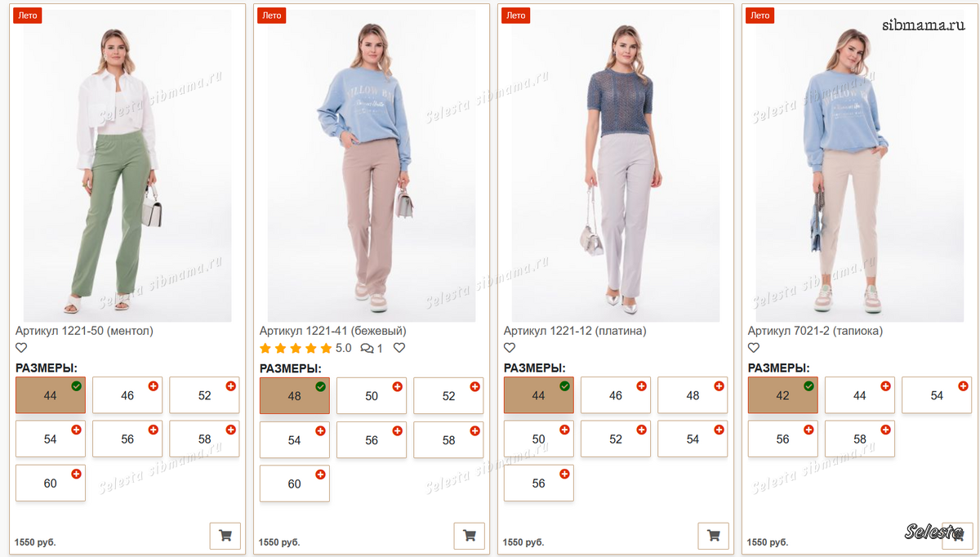980x557 pixels.
Task: Click the 5-star rating on article 1221-41
Action: tap(296, 348)
